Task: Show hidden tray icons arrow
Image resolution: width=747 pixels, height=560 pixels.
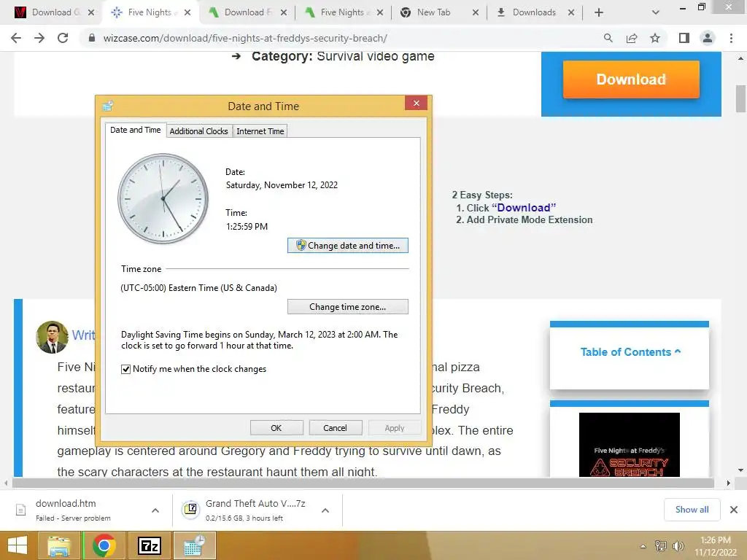Action: (x=643, y=546)
